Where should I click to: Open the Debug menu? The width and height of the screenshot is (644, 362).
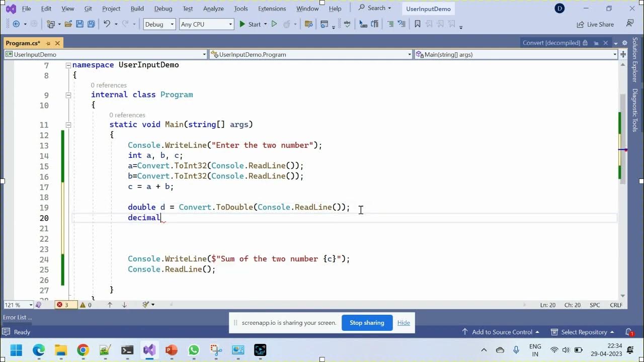pyautogui.click(x=163, y=9)
